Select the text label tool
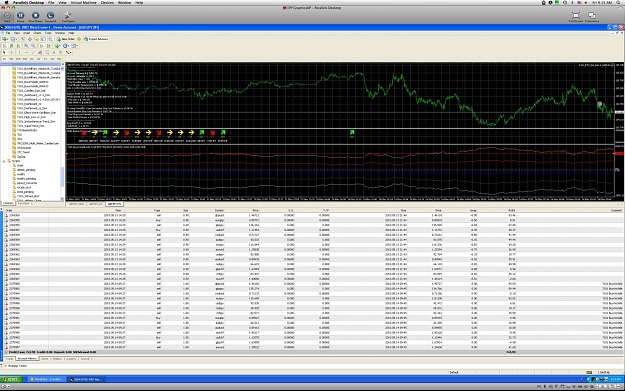The image size is (625, 391). pos(61,53)
